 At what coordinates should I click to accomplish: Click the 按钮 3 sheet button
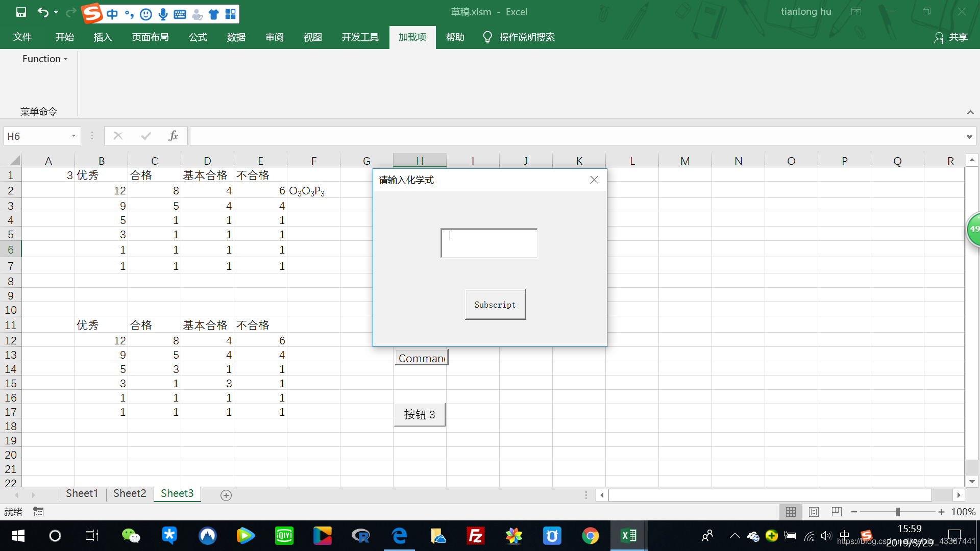[x=420, y=414]
